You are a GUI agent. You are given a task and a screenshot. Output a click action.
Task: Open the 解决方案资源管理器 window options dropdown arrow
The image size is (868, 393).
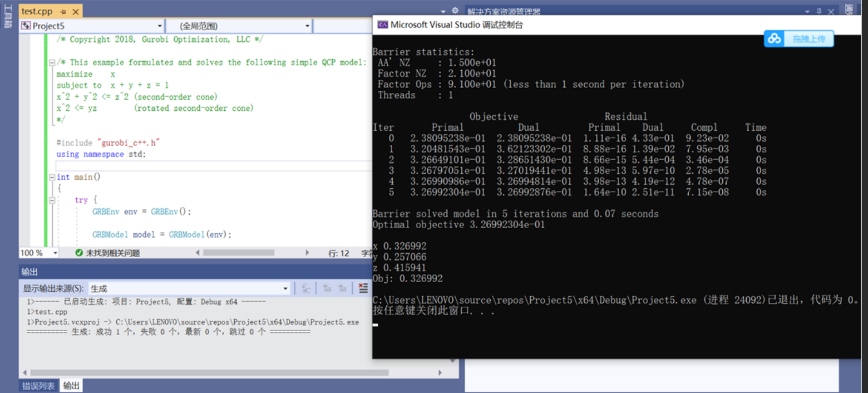point(808,11)
